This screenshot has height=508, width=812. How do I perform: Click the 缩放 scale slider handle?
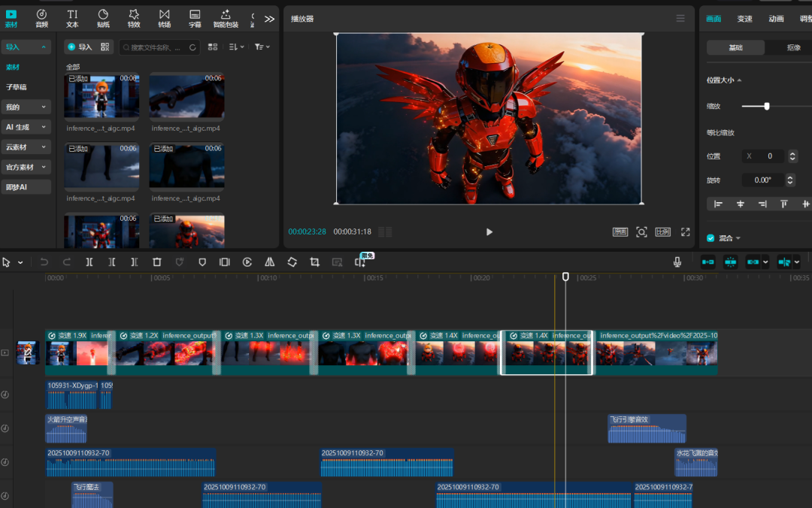(766, 107)
